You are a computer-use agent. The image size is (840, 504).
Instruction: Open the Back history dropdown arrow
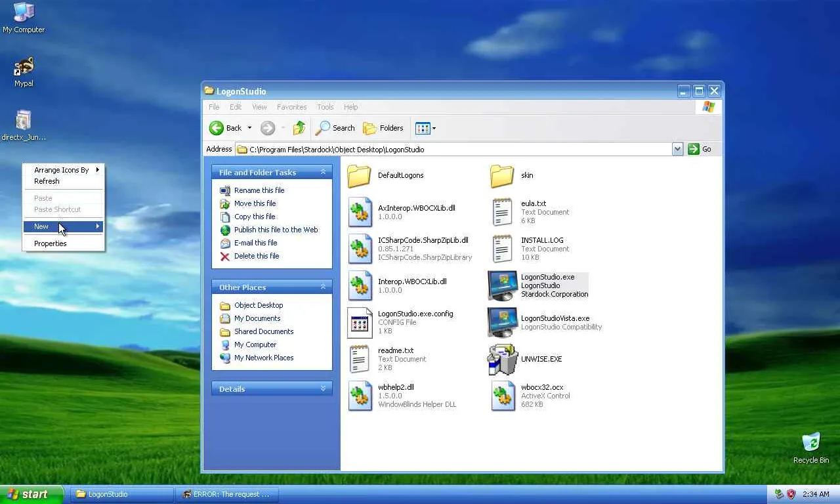(x=249, y=128)
